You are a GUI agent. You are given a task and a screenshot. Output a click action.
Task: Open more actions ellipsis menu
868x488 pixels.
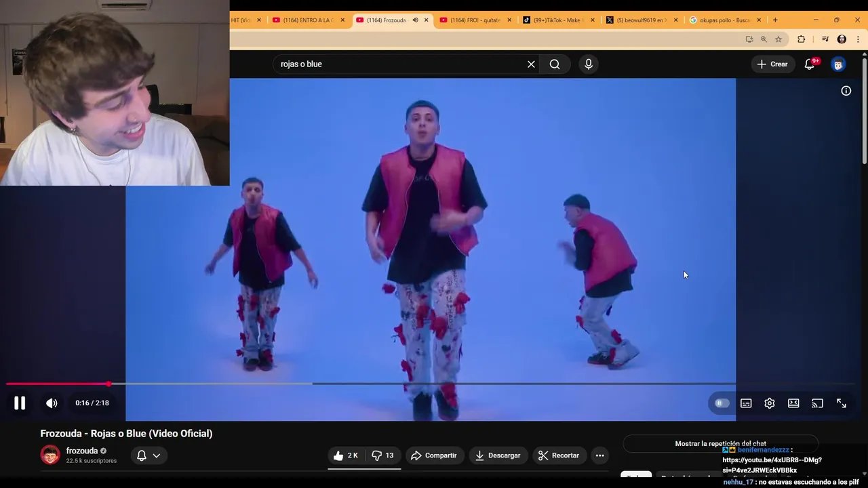(599, 455)
